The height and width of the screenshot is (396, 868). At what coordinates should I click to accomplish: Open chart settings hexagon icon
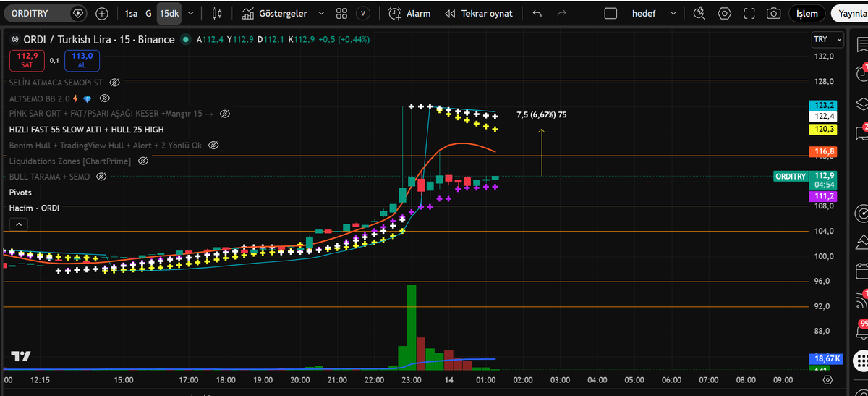pyautogui.click(x=725, y=13)
